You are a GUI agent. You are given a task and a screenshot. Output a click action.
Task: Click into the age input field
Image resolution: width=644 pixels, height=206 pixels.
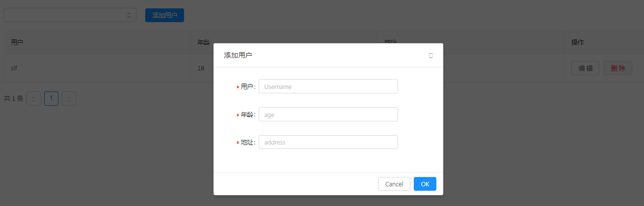click(328, 115)
